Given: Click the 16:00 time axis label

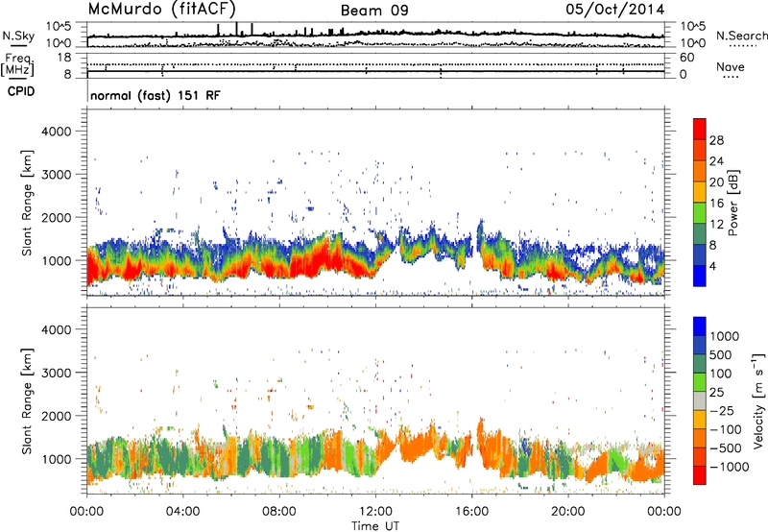Looking at the screenshot, I should pos(471,511).
